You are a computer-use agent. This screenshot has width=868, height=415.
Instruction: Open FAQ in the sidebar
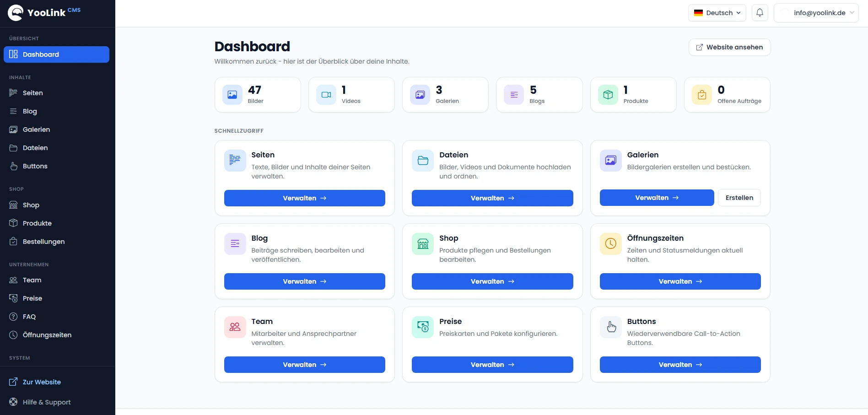pyautogui.click(x=56, y=317)
